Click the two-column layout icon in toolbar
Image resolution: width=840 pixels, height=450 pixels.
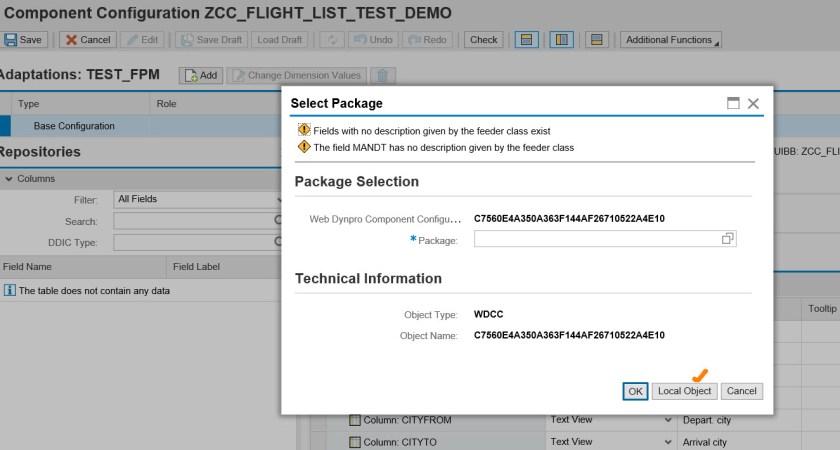pyautogui.click(x=561, y=40)
